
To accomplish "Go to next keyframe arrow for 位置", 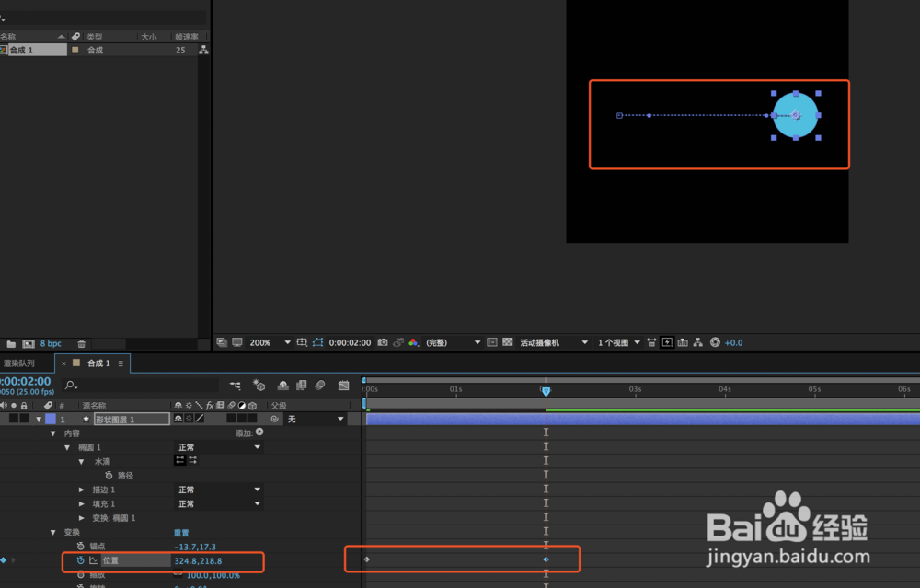I will pyautogui.click(x=13, y=560).
